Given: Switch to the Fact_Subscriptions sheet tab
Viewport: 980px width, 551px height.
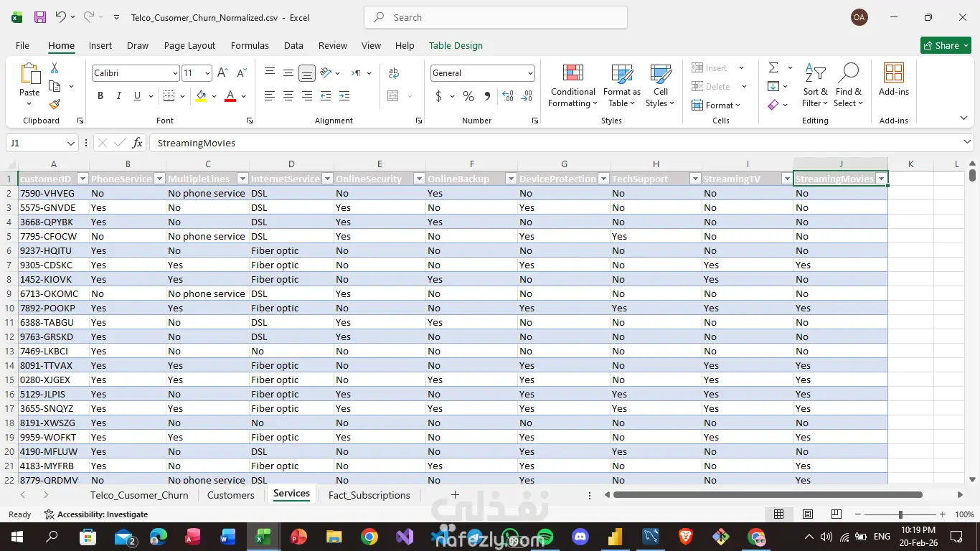Looking at the screenshot, I should [x=369, y=495].
